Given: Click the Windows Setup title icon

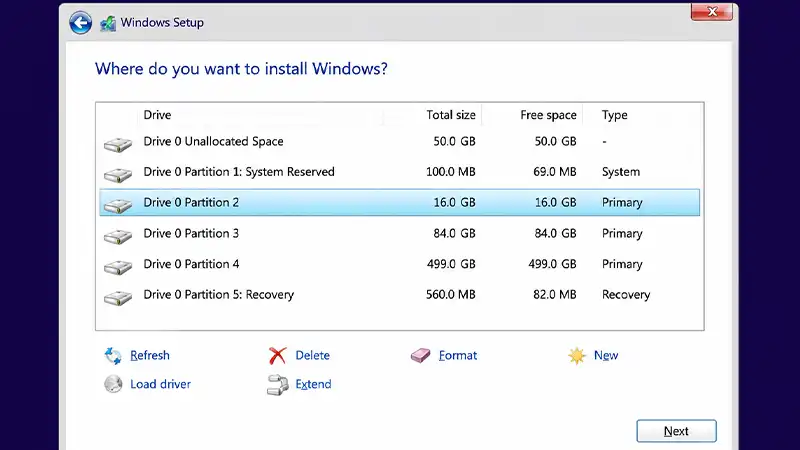Looking at the screenshot, I should pos(108,23).
